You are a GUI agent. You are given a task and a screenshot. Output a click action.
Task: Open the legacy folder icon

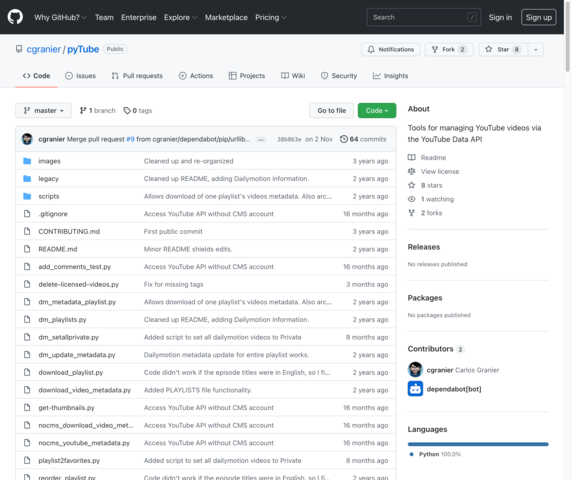click(27, 178)
